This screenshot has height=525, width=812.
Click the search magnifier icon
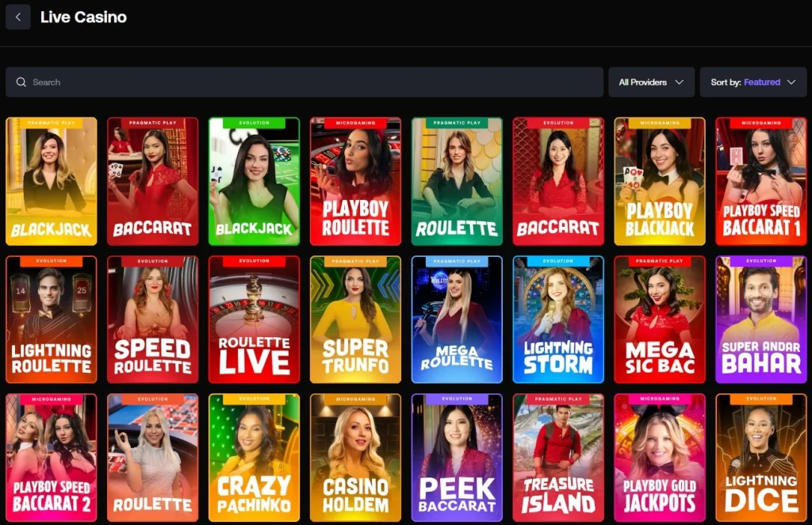(x=21, y=82)
